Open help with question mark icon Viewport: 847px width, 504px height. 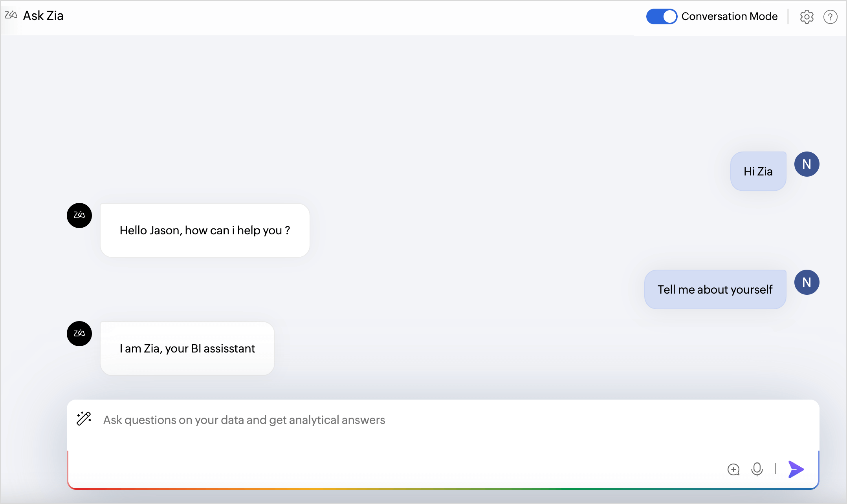(830, 17)
